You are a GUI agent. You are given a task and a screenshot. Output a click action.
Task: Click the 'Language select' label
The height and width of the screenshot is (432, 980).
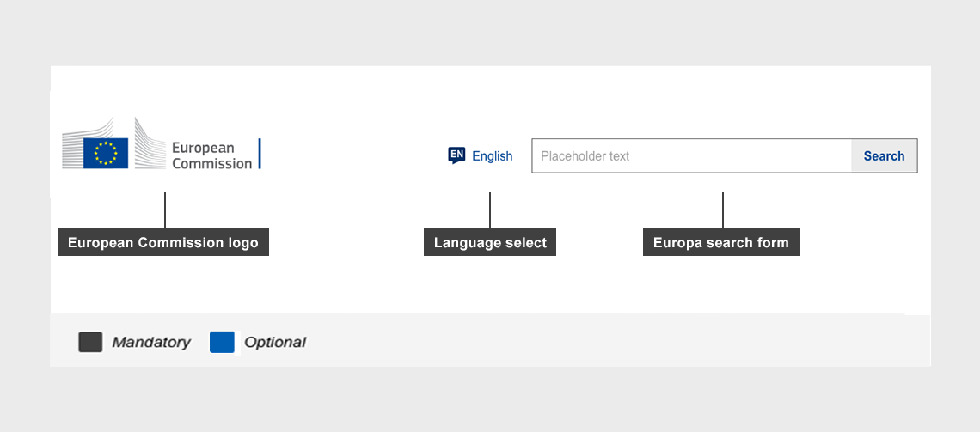490,242
